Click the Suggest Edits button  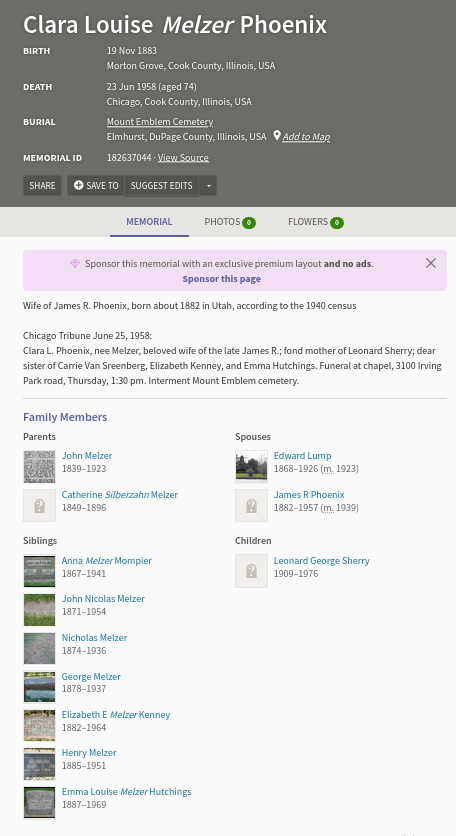162,186
